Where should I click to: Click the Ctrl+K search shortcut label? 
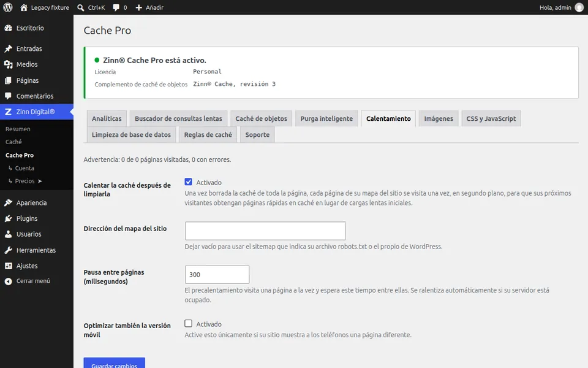pos(96,7)
